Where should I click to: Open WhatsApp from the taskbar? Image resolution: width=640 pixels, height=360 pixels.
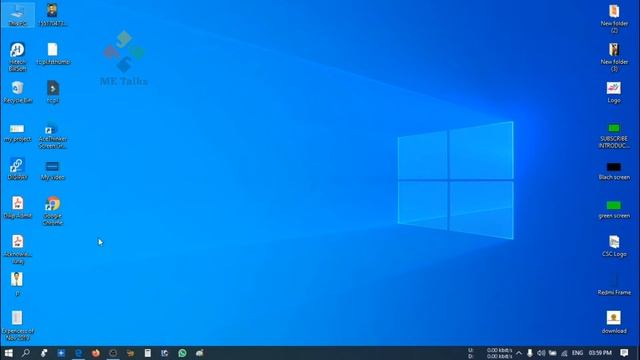pyautogui.click(x=182, y=353)
